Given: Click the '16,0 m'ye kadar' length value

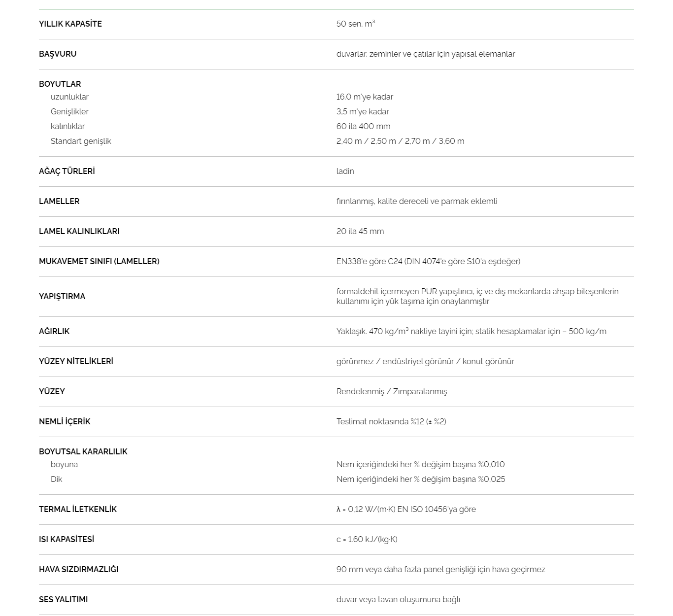Looking at the screenshot, I should pyautogui.click(x=365, y=97).
